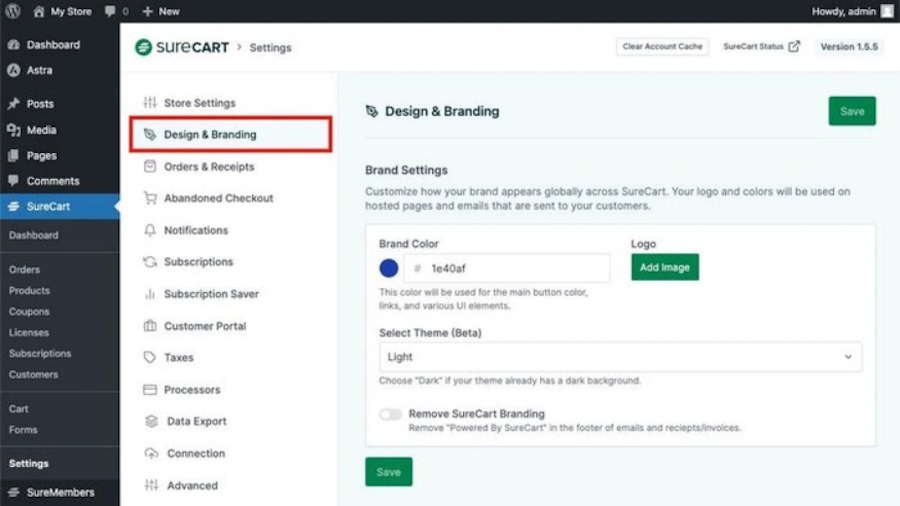Open Subscriptions submenu in WordPress sidebar

coord(40,353)
